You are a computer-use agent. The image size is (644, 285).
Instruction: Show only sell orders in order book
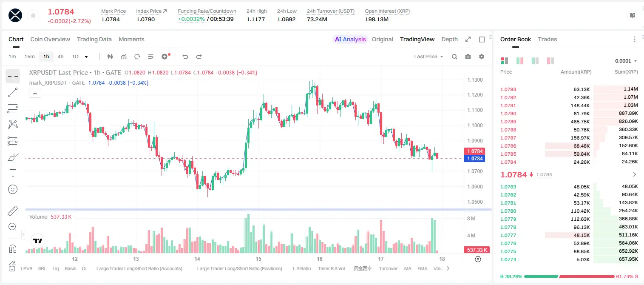pos(550,61)
